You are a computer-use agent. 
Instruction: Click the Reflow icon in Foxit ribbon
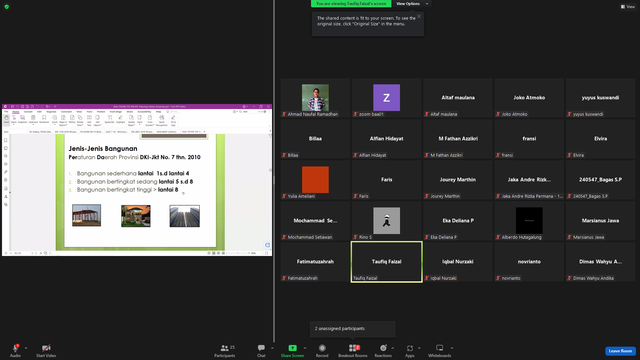coord(72,119)
